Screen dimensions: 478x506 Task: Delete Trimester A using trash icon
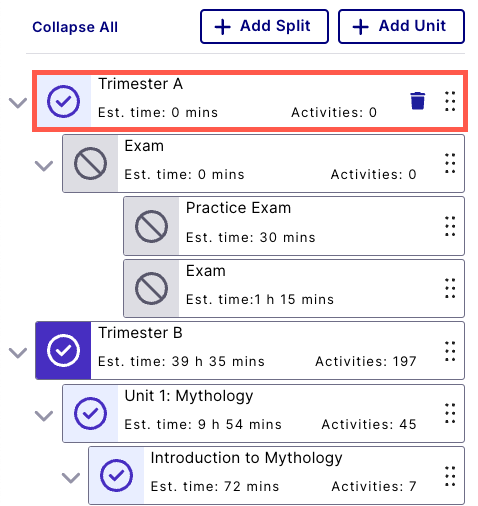click(417, 101)
